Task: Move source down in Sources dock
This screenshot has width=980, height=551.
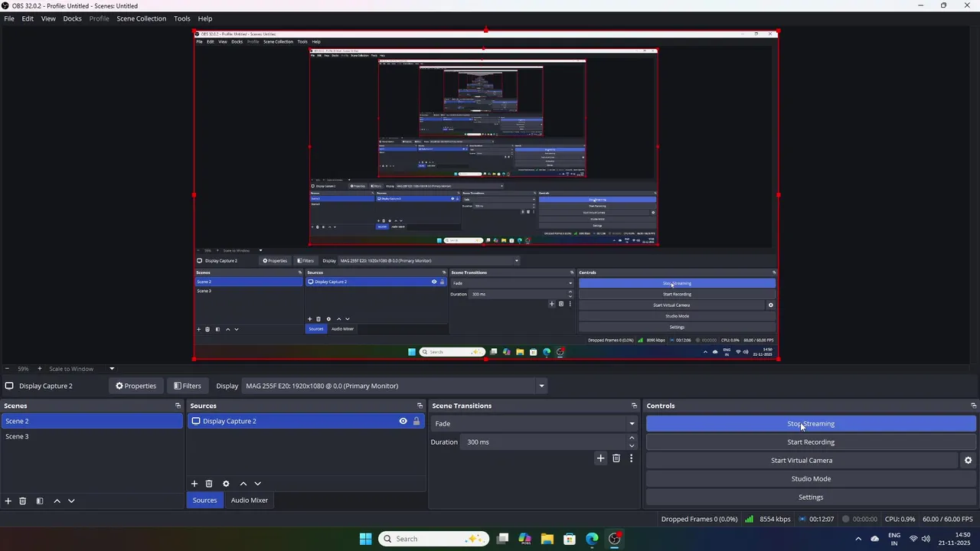Action: pyautogui.click(x=257, y=484)
